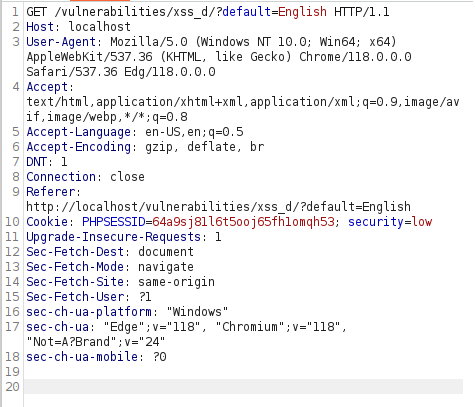
Task: Click the 'Host' header name
Action: point(40,27)
